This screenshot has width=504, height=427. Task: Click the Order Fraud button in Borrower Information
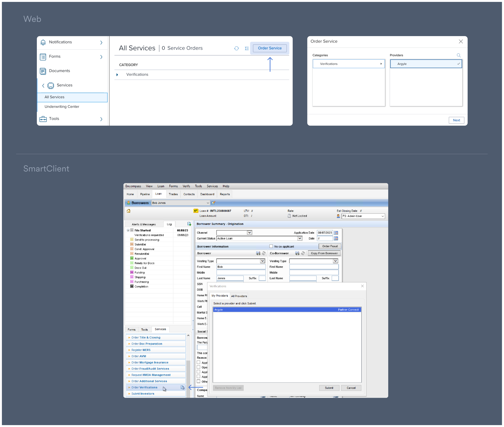tap(329, 246)
